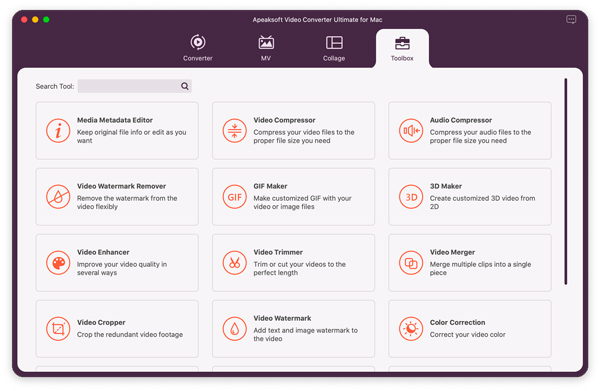Click the Video Trimmer title
Screen dimensions: 600x391
(x=278, y=253)
